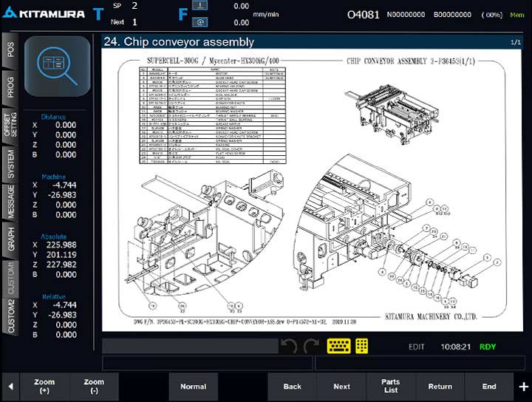Open the yellow numeric keypad icon

[x=361, y=346]
